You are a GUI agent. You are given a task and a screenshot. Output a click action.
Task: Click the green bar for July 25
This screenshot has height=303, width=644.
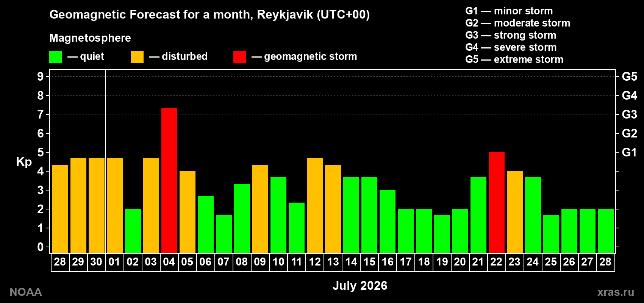[551, 234]
